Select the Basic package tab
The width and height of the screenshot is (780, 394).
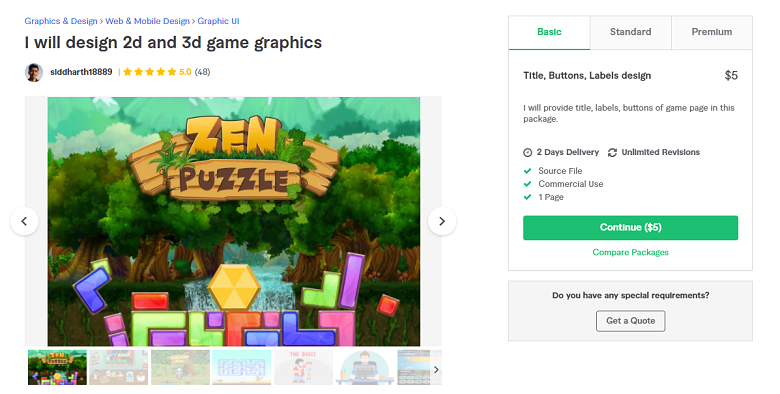click(549, 32)
